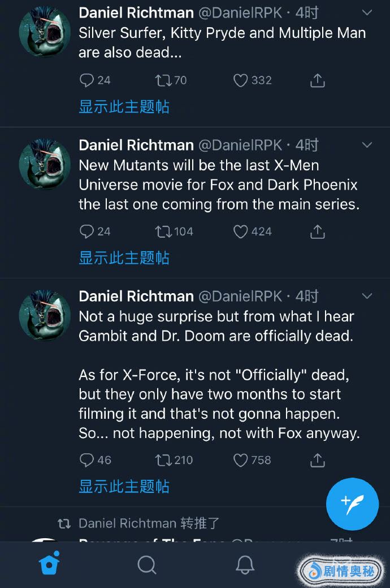The height and width of the screenshot is (588, 390).
Task: Show thread link under New Mutants tweet
Action: 124,258
